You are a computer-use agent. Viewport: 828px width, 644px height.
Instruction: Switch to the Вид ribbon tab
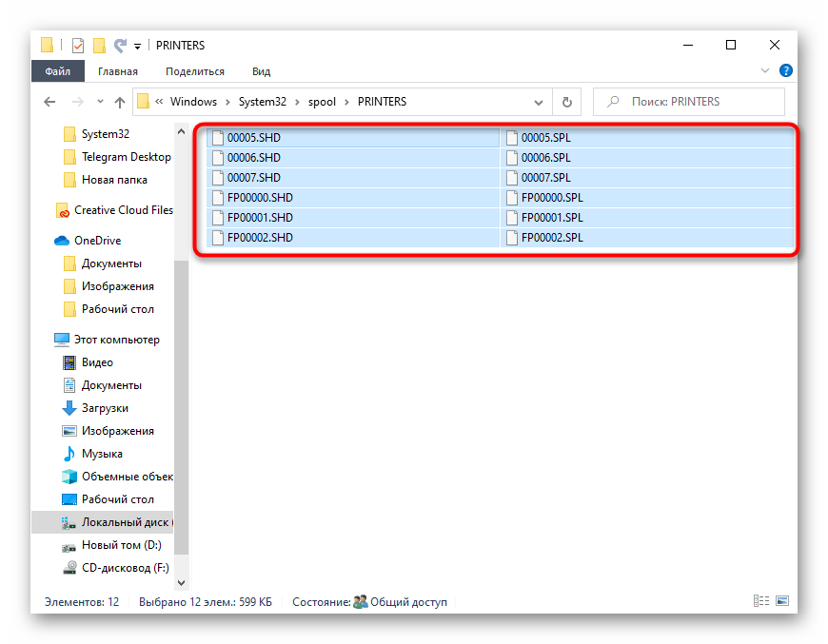coord(261,71)
